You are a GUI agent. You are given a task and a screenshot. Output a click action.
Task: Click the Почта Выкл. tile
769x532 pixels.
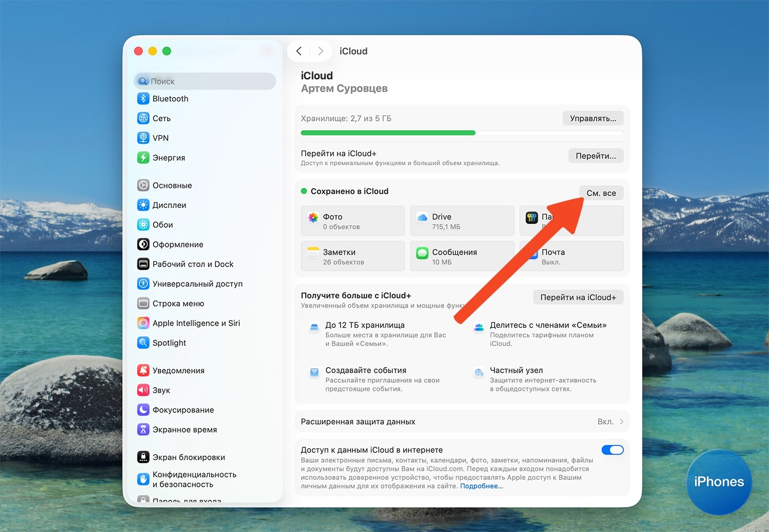pos(572,256)
